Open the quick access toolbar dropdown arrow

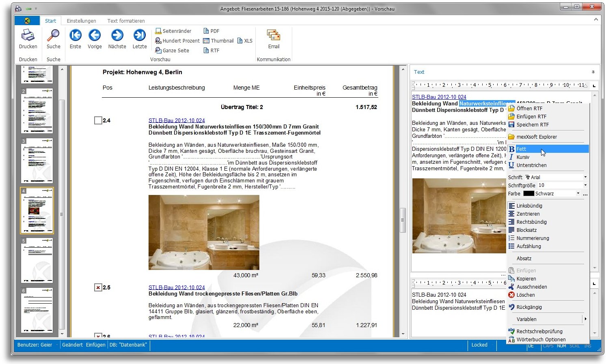coord(36,9)
